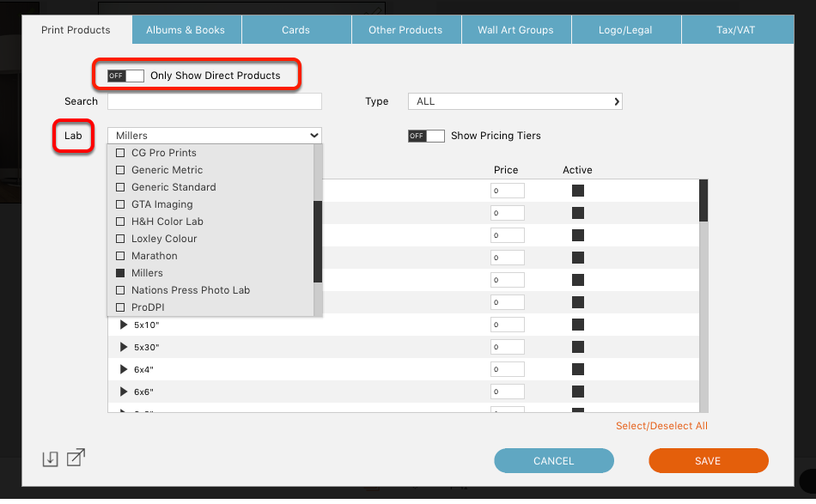The height and width of the screenshot is (504, 816).
Task: Click the price field for 6x6"
Action: pyautogui.click(x=508, y=392)
